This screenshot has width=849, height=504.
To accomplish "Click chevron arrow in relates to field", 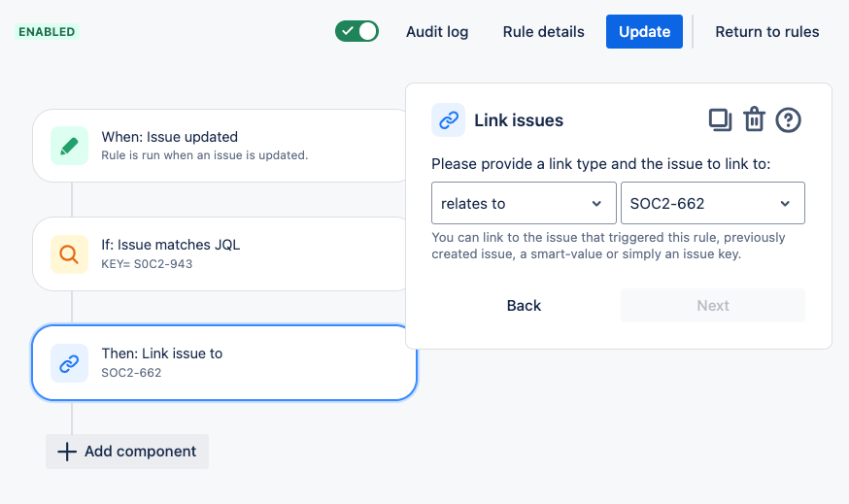I will click(x=596, y=203).
